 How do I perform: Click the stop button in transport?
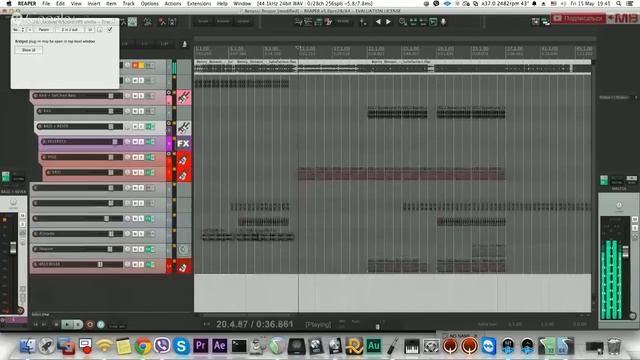(56, 324)
